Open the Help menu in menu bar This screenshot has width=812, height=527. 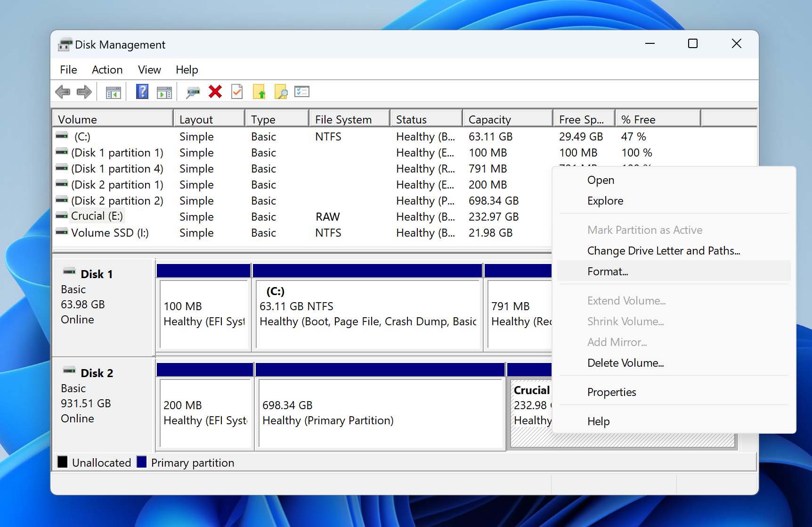[187, 70]
